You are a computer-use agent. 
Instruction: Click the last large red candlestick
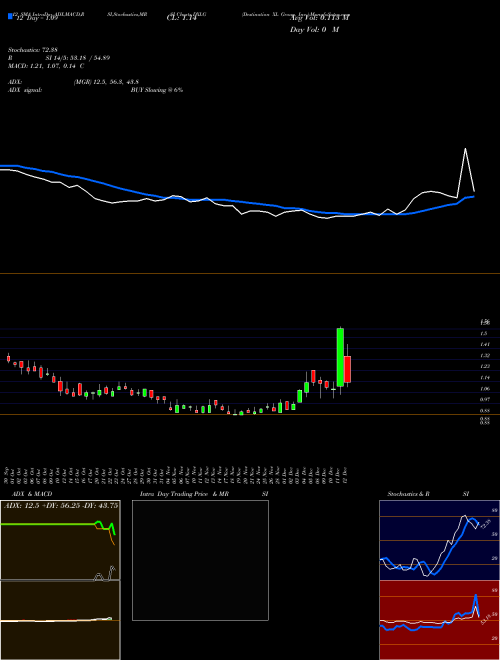(x=347, y=369)
